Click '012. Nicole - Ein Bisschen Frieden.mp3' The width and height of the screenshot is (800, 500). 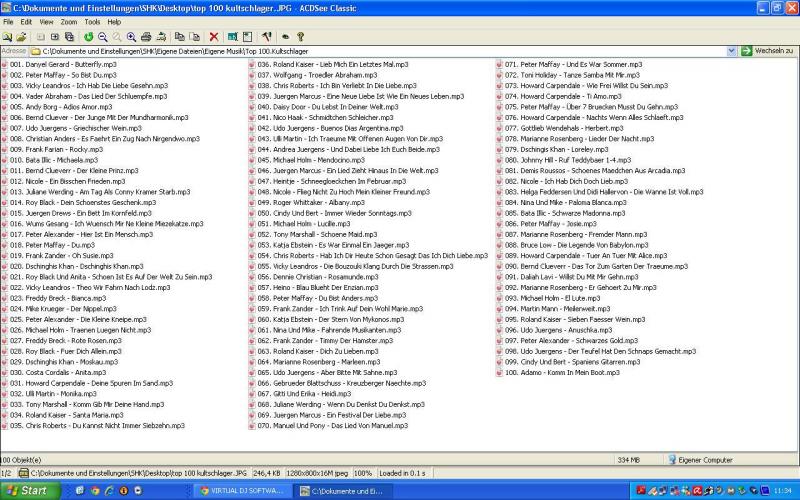click(x=67, y=181)
